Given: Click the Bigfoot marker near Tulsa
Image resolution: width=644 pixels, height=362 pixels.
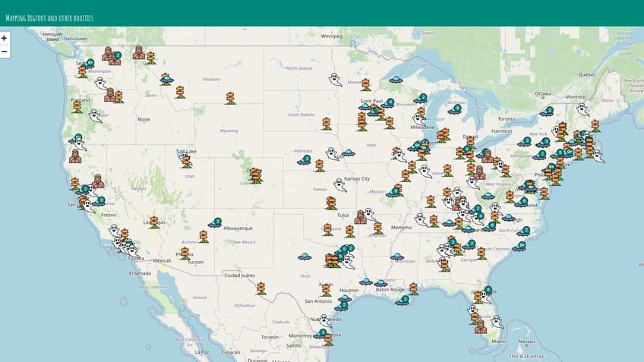Looking at the screenshot, I should coord(361,217).
